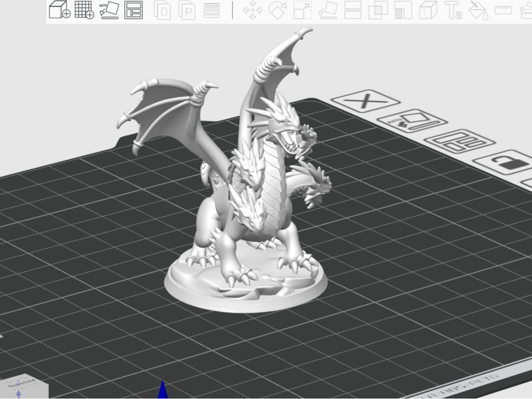Viewport: 532px width, 399px height.
Task: Auto orient objects on this plate
Action: click(412, 121)
